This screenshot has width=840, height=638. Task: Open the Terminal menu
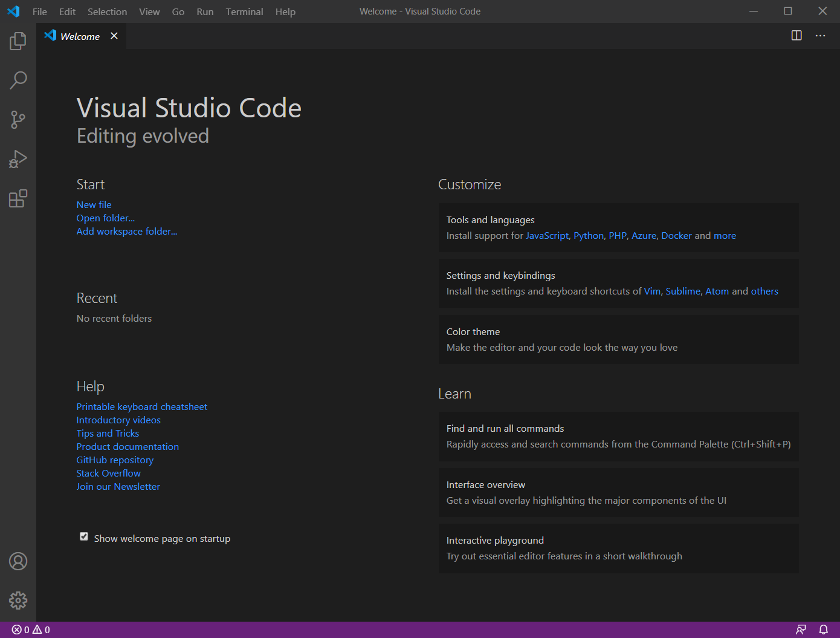[245, 11]
